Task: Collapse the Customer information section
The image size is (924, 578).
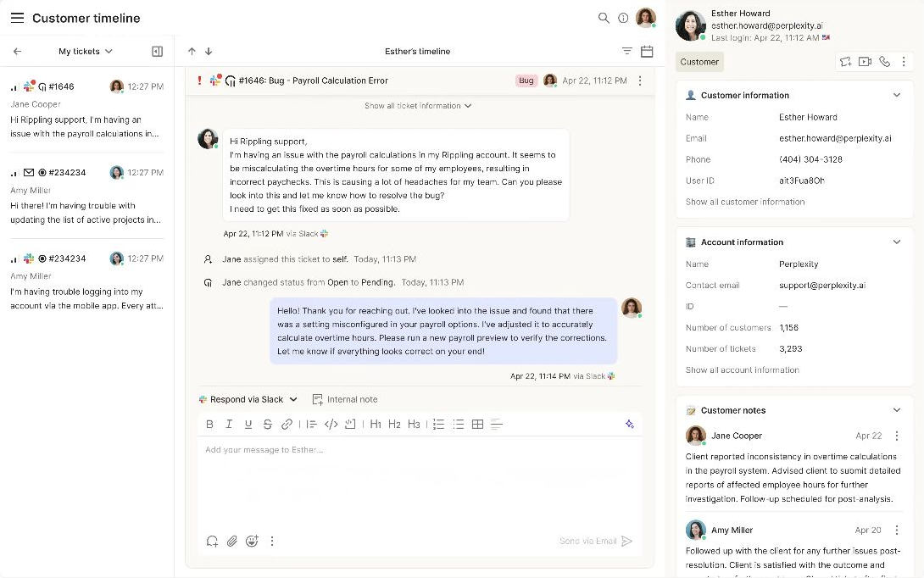Action: [x=896, y=95]
